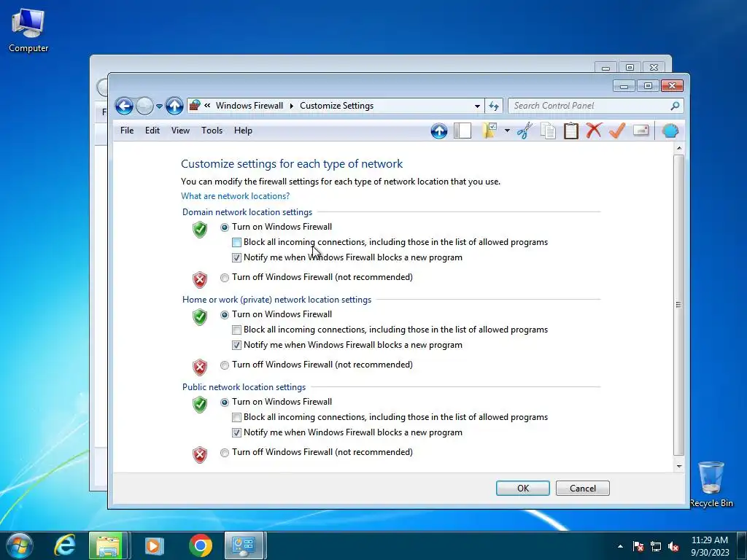Click the toolbar Up one level button
The width and height of the screenshot is (747, 560).
(x=438, y=131)
